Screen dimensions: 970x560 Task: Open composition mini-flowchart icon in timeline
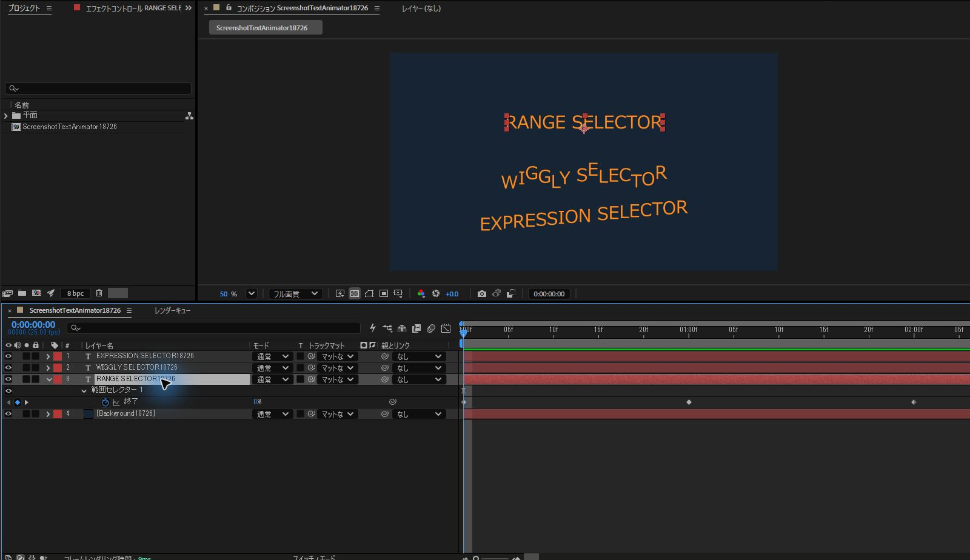387,328
